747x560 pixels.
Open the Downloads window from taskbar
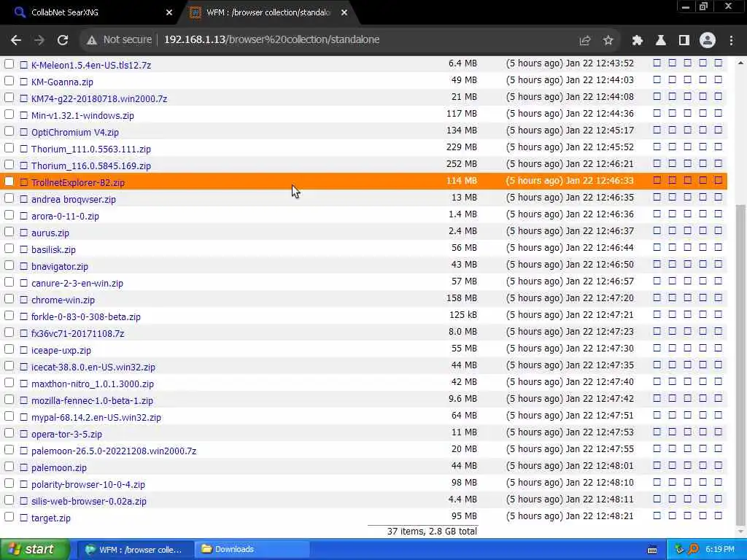pyautogui.click(x=252, y=550)
